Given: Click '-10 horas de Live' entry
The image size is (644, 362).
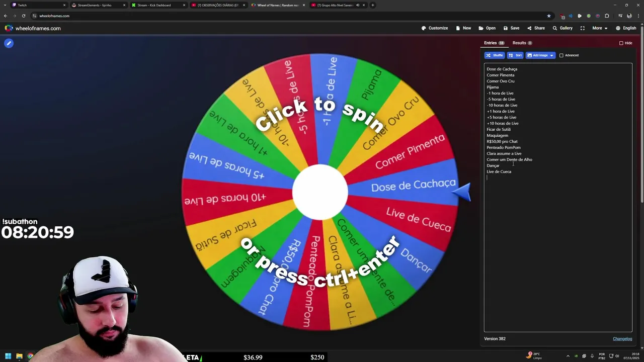Looking at the screenshot, I should pyautogui.click(x=502, y=105).
